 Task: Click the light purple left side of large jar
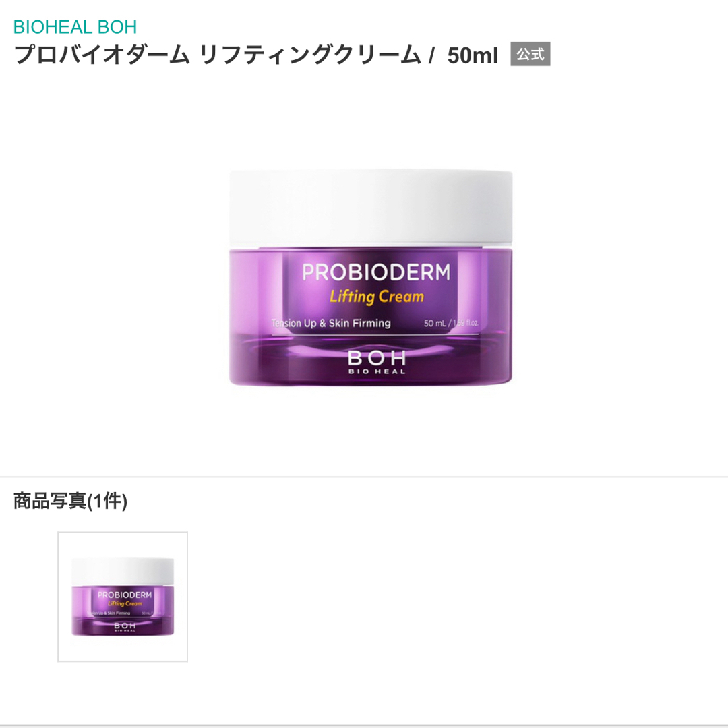[x=256, y=290]
